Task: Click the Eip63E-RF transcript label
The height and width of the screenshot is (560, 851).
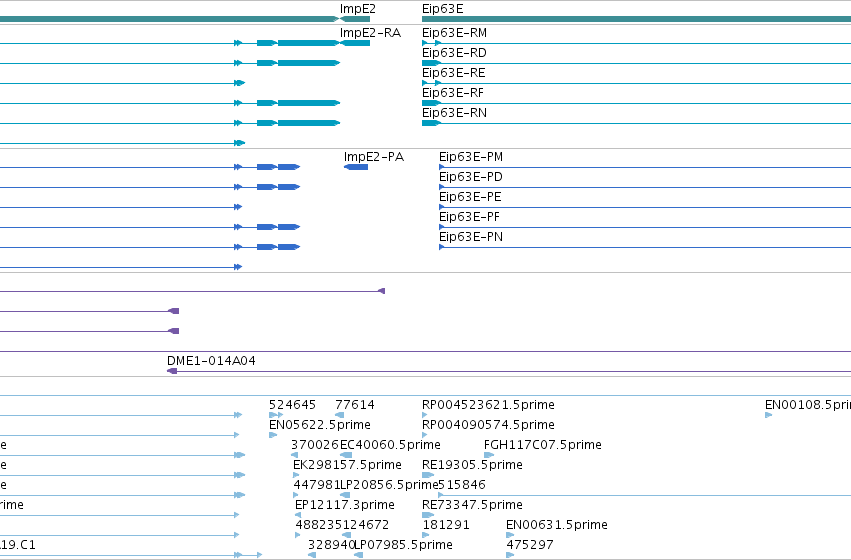Action: point(453,93)
